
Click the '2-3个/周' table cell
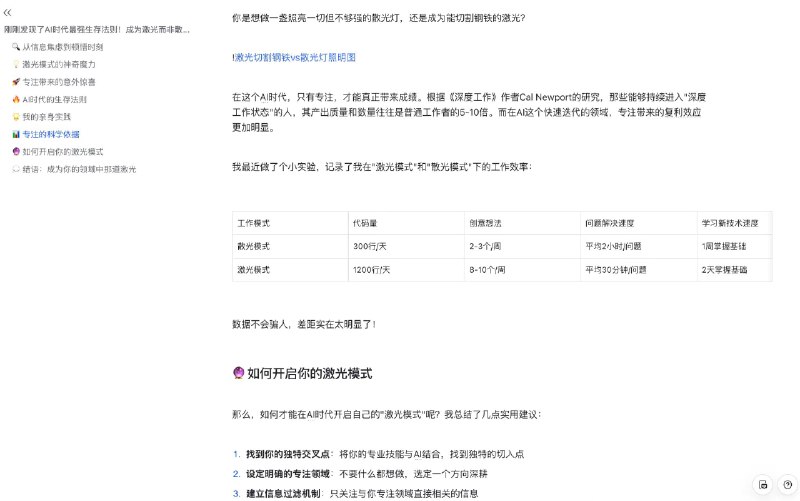(x=522, y=246)
